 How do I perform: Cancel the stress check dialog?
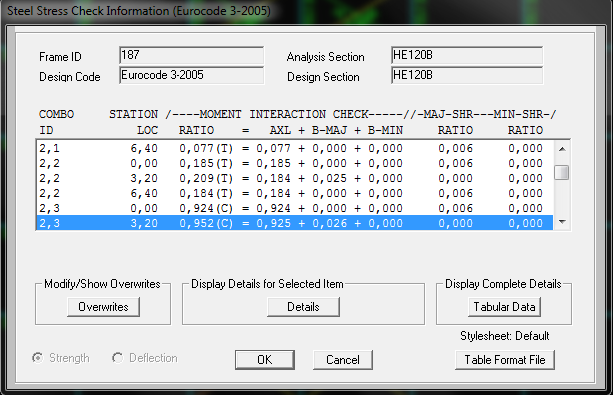343,360
